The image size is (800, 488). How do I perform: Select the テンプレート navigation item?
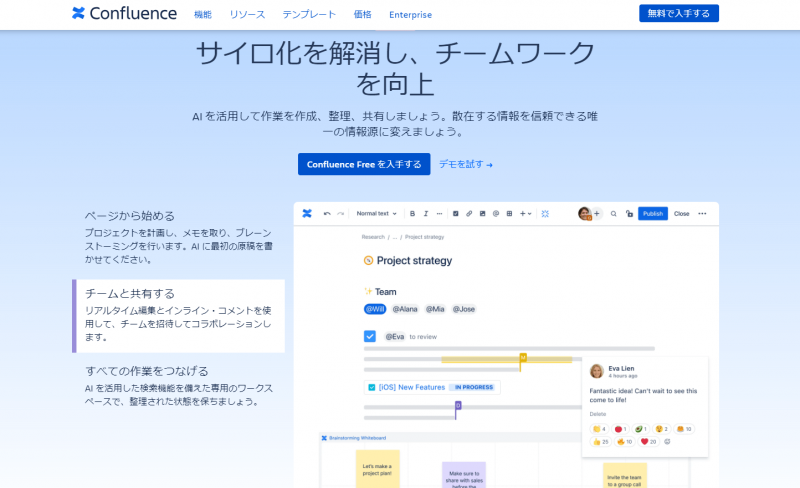(x=308, y=14)
